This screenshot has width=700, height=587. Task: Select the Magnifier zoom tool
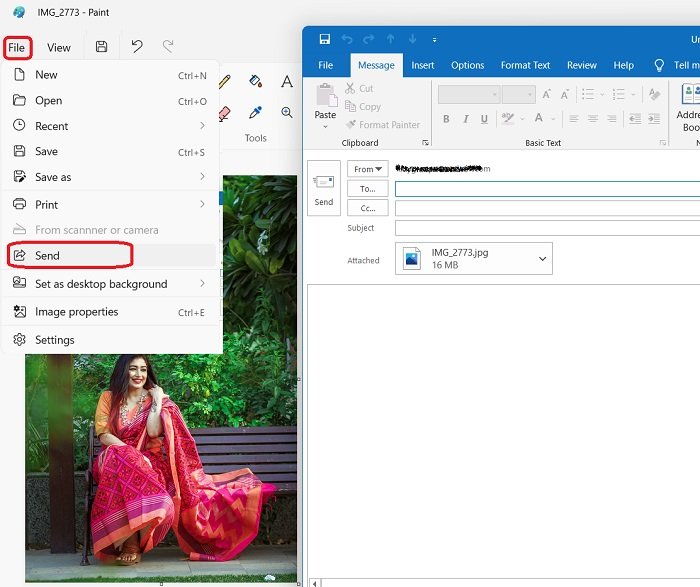[287, 113]
